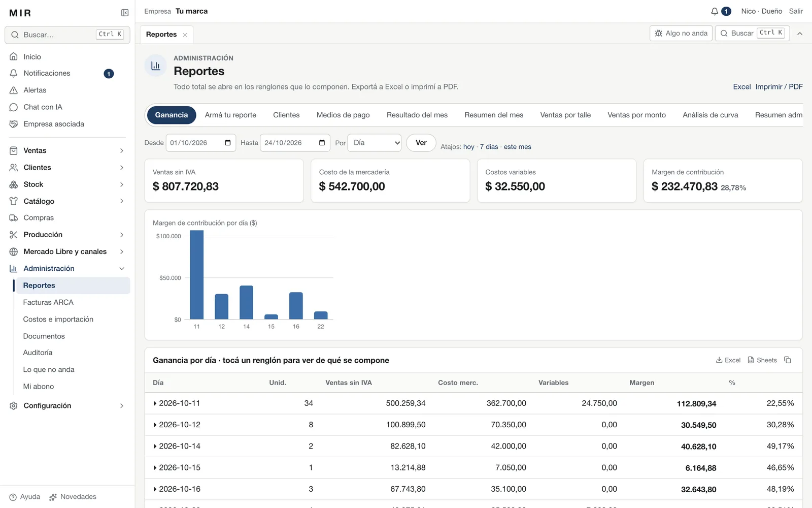This screenshot has height=508, width=812.
Task: Click Salir to log out
Action: coord(796,11)
